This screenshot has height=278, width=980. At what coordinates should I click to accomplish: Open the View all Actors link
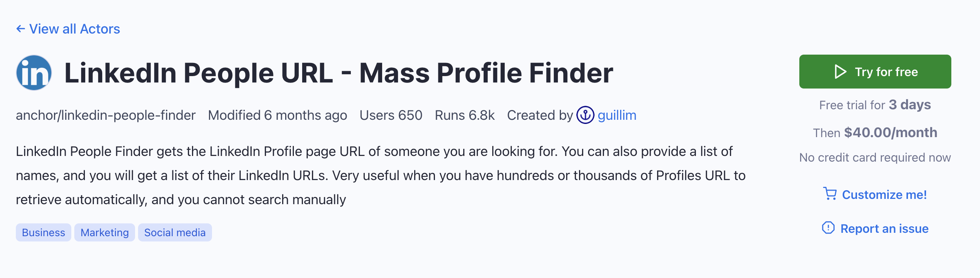point(75,29)
